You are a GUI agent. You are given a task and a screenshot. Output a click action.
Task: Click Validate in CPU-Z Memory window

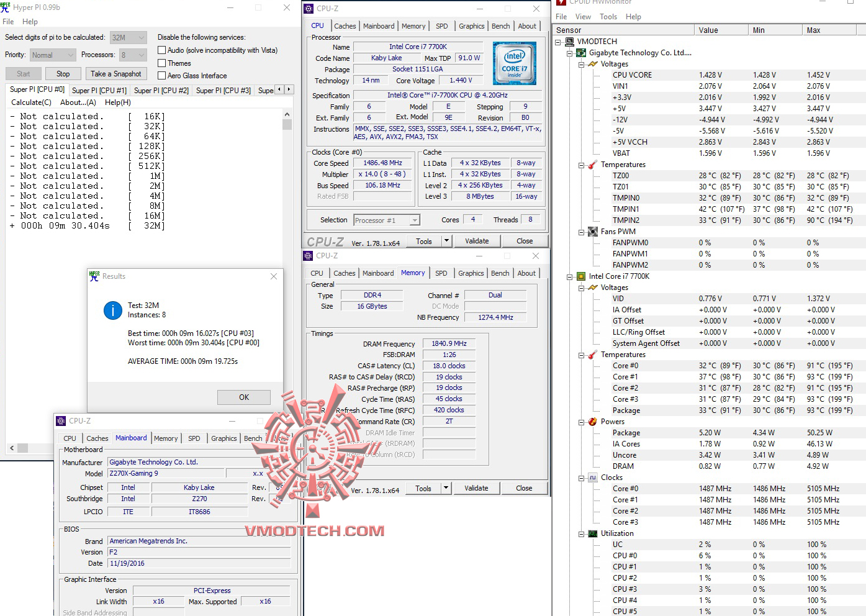tap(476, 488)
